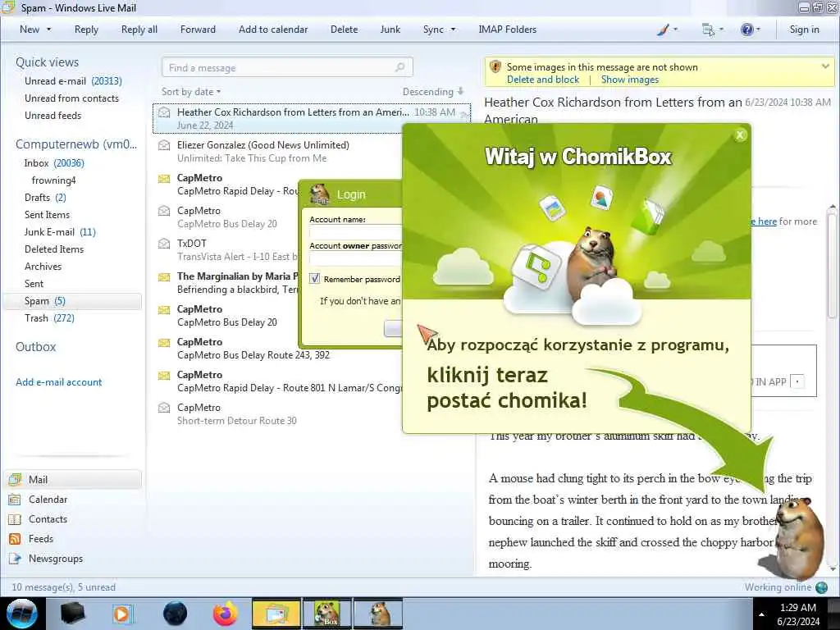Click the unread envelope icon of The Marginalian message
Image resolution: width=840 pixels, height=630 pixels.
[x=164, y=277]
